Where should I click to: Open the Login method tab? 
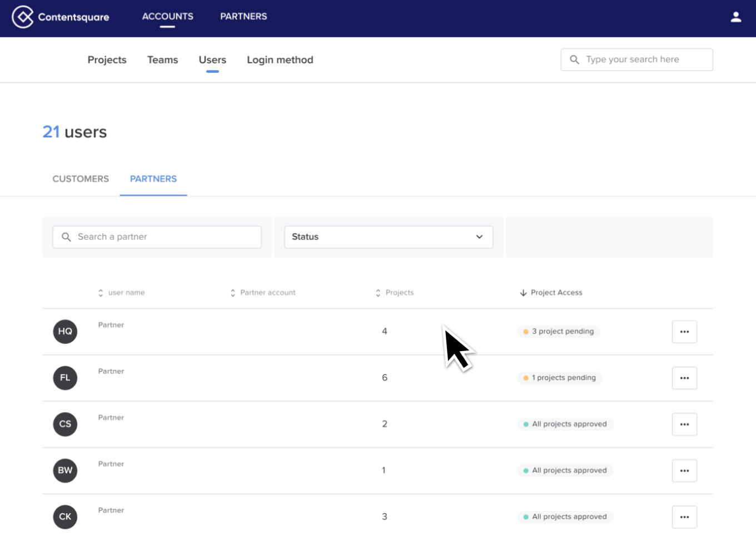280,60
